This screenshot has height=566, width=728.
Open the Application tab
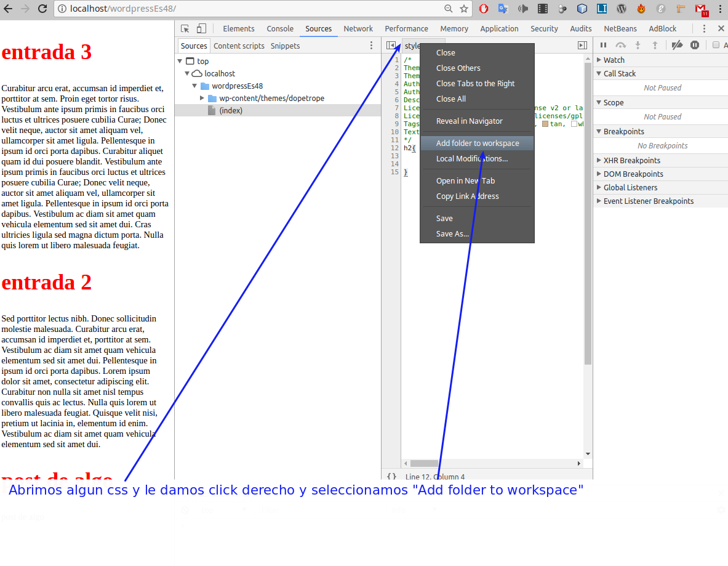point(499,28)
